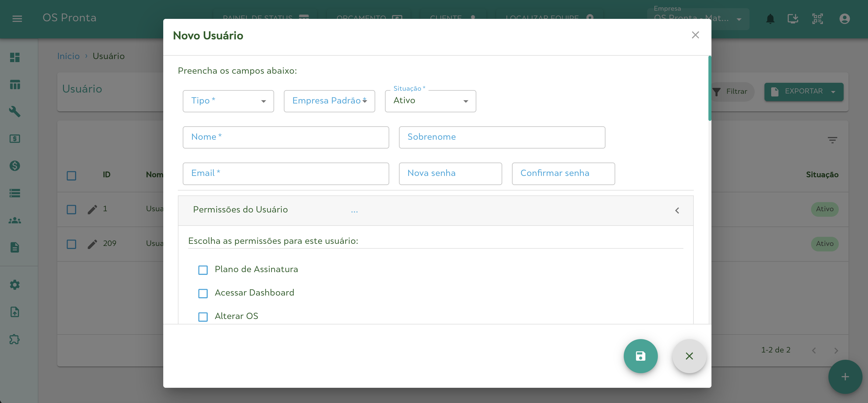Open the Empresa Padrão dropdown
The height and width of the screenshot is (403, 868).
(x=329, y=101)
